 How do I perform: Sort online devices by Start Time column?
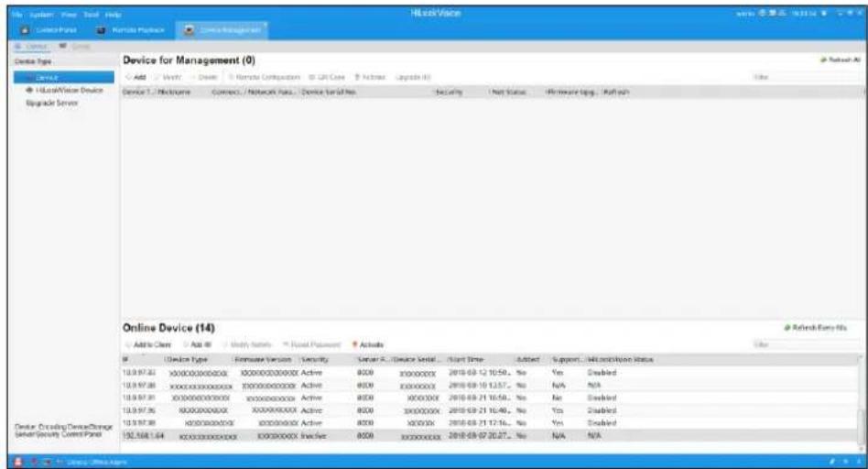pyautogui.click(x=481, y=359)
